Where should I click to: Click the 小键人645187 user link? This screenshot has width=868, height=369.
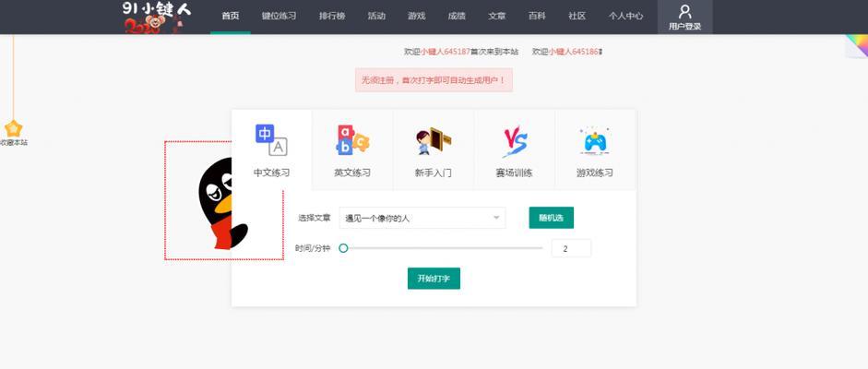446,52
